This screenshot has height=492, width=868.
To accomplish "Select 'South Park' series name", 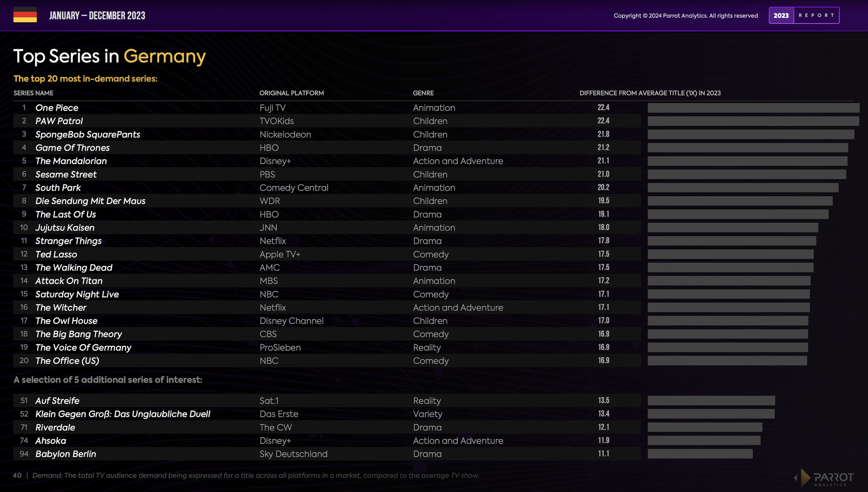I will pyautogui.click(x=58, y=188).
